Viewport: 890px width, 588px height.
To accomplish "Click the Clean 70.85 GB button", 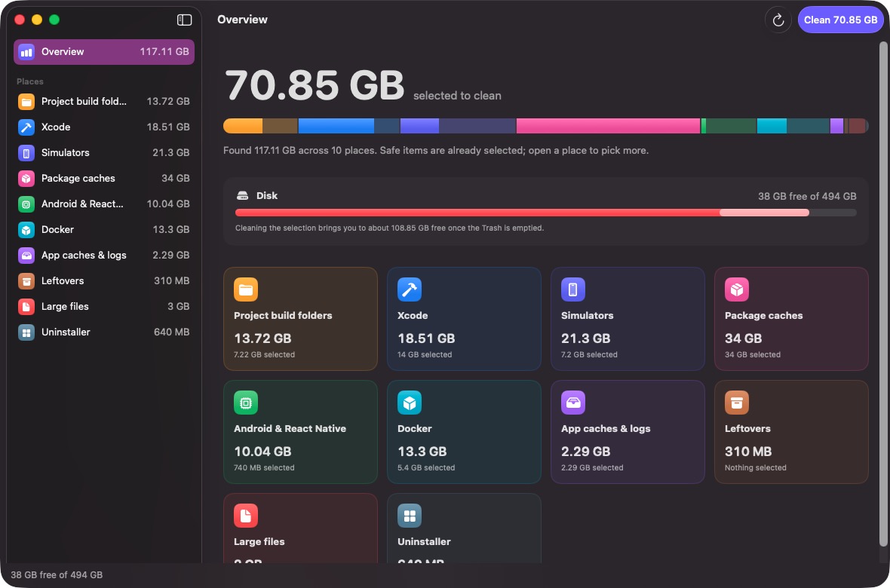I will click(840, 20).
